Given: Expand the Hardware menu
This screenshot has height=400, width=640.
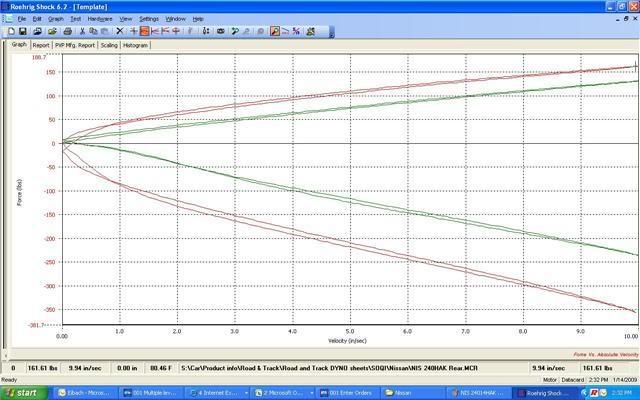Looking at the screenshot, I should pyautogui.click(x=100, y=19).
